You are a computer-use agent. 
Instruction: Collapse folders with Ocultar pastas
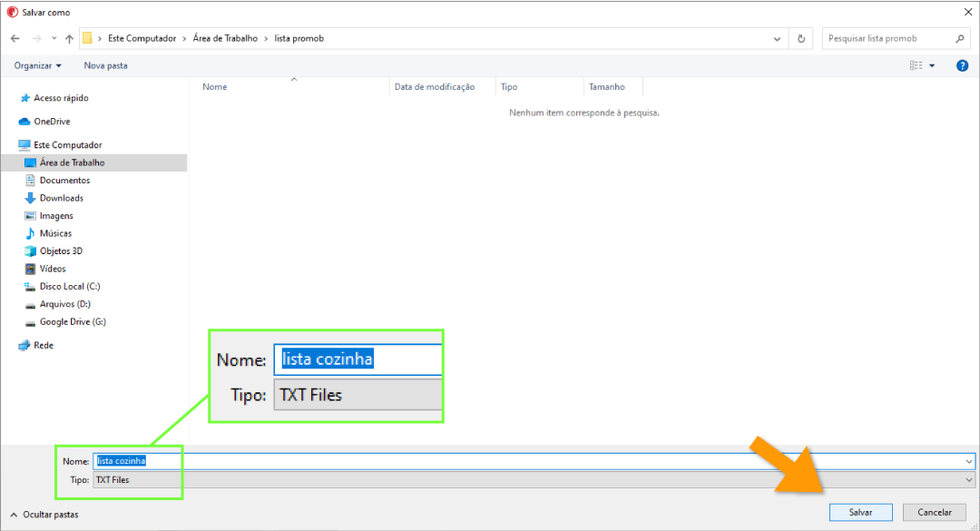coord(44,515)
